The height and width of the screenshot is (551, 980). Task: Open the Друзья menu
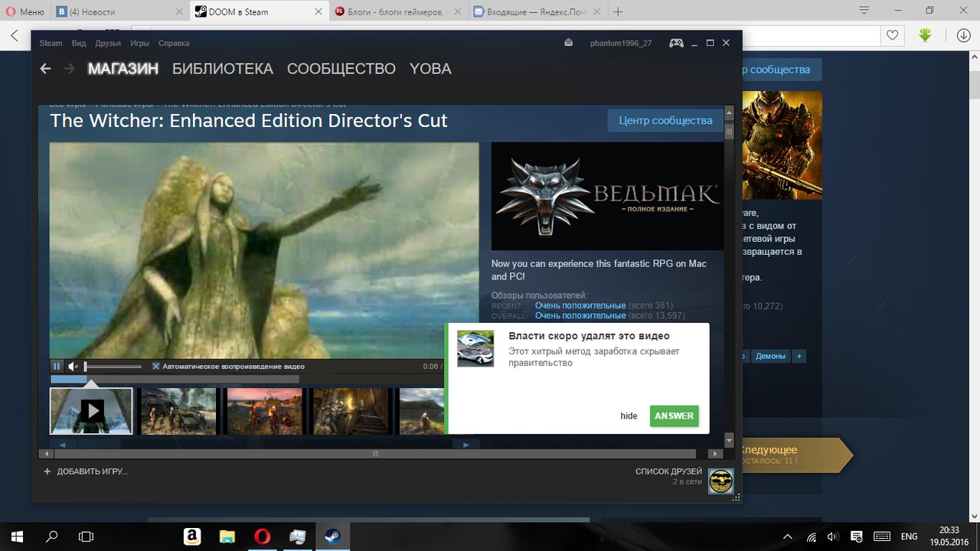pos(108,43)
